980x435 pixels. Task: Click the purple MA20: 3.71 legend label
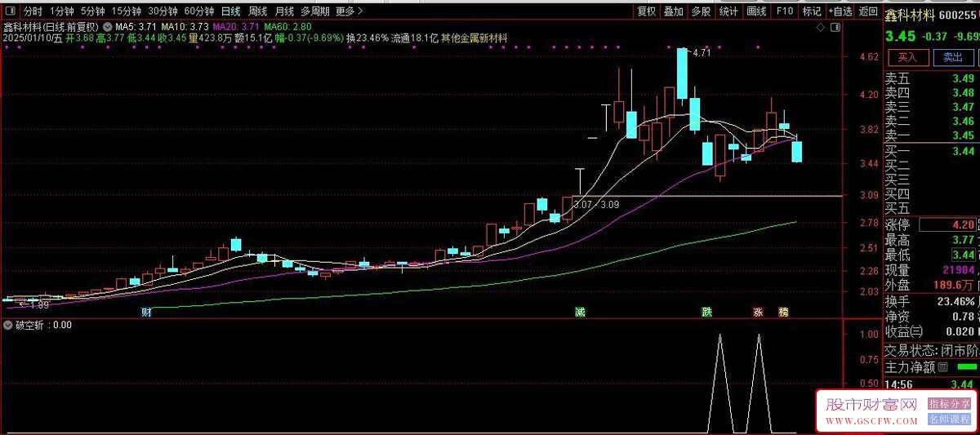(x=237, y=27)
